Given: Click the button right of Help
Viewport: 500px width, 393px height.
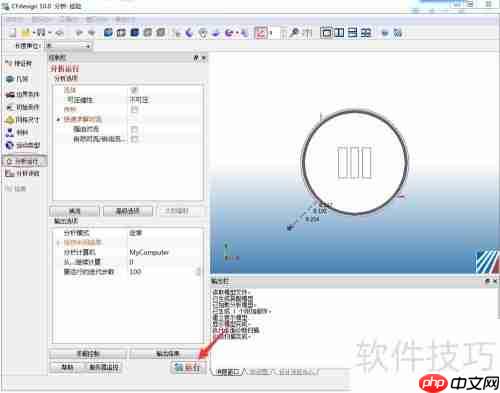Looking at the screenshot, I should [x=104, y=367].
